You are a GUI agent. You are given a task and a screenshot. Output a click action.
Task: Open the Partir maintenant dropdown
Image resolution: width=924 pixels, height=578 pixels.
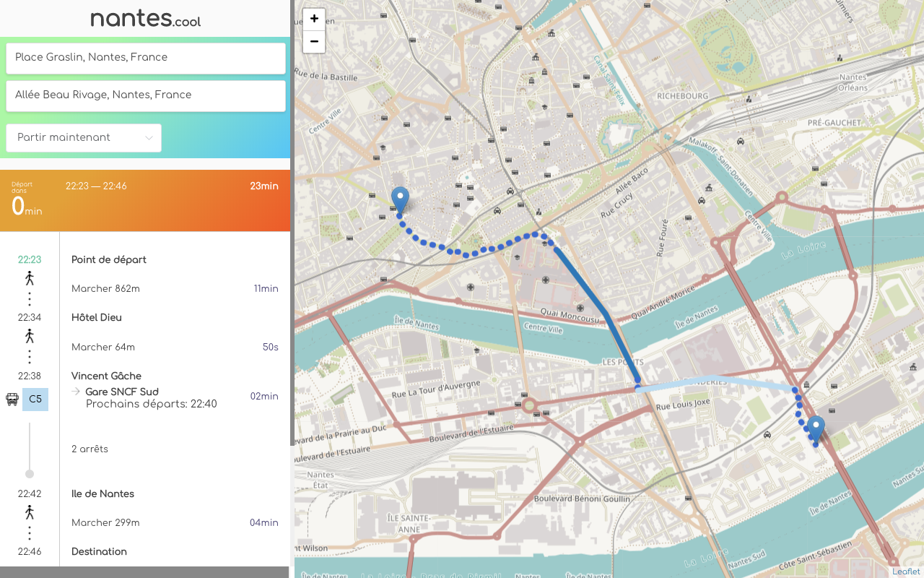(84, 137)
